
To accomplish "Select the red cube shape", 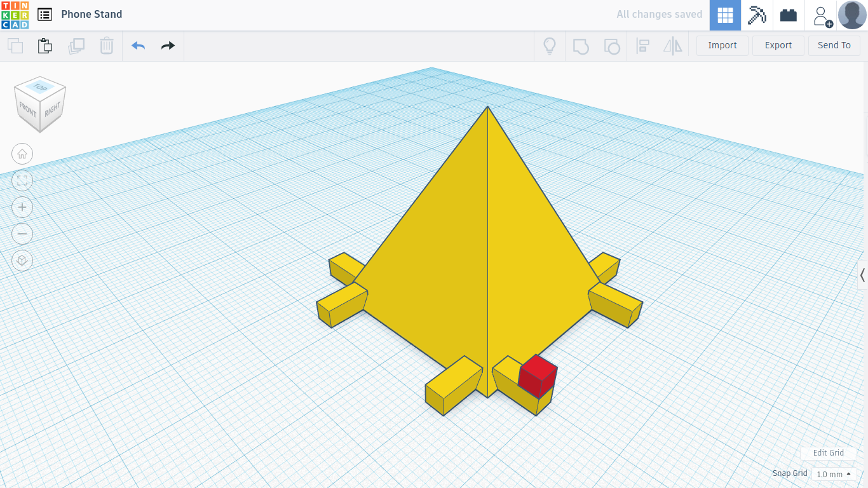I will pos(538,376).
